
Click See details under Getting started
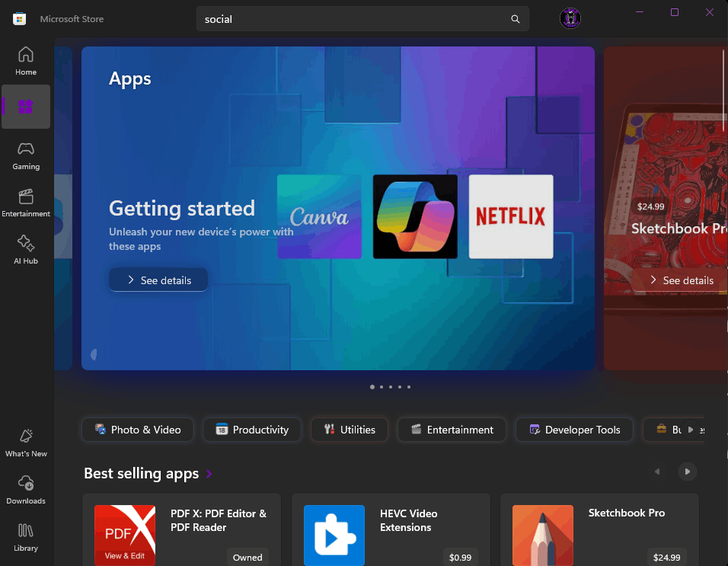tap(158, 280)
